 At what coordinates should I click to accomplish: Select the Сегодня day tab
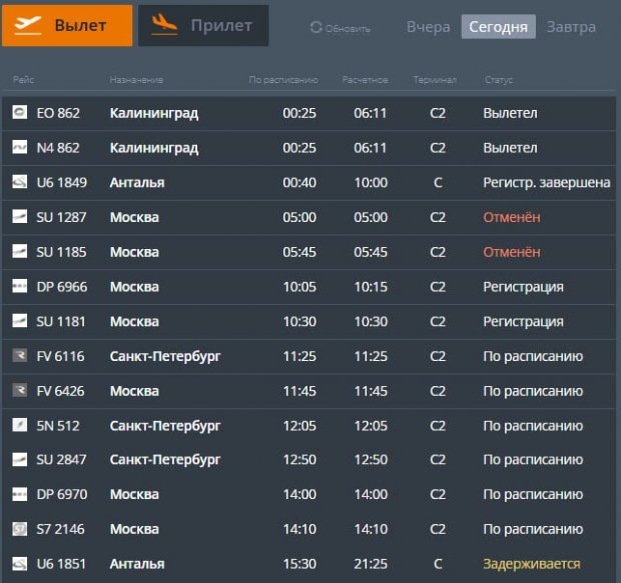498,27
